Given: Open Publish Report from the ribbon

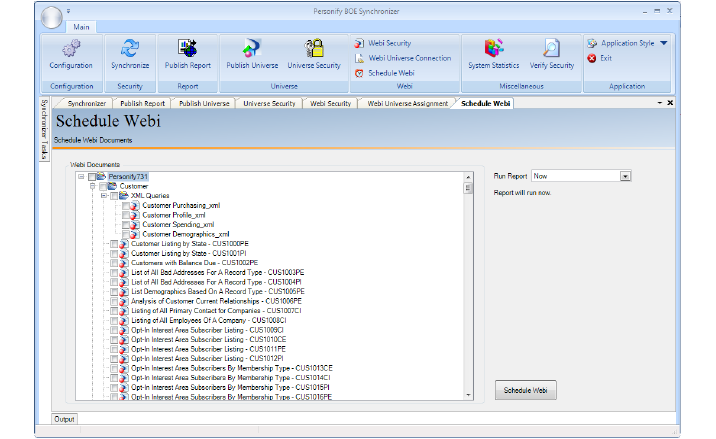Looking at the screenshot, I should [x=187, y=54].
